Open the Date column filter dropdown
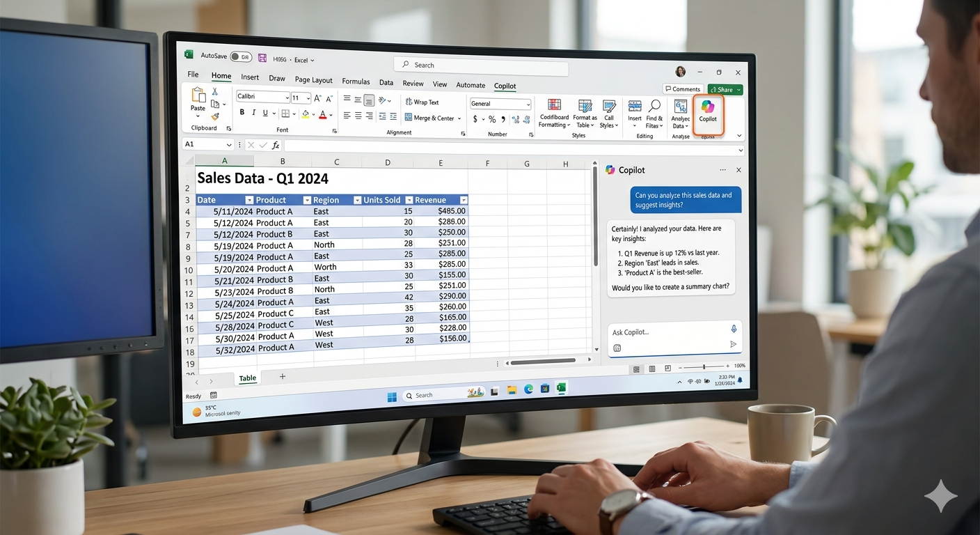The height and width of the screenshot is (535, 980). (249, 200)
